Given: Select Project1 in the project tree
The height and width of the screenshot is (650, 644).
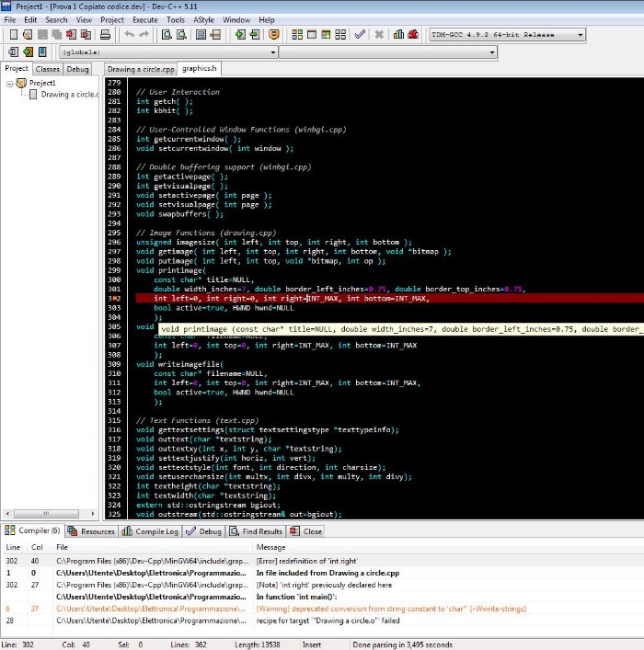Looking at the screenshot, I should click(42, 83).
